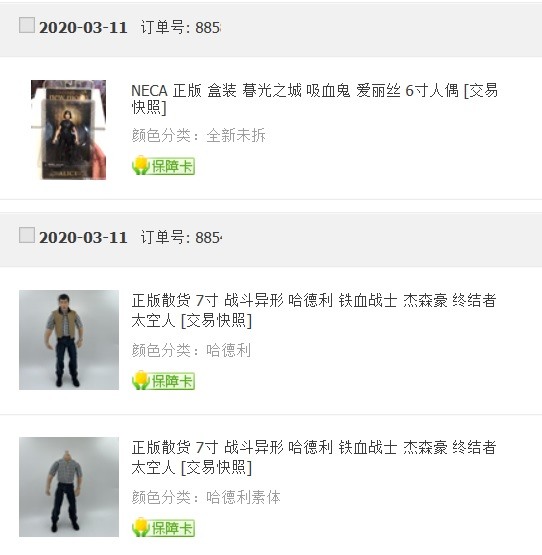Click the 订单号 text of the first order
The width and height of the screenshot is (542, 555).
(x=181, y=27)
